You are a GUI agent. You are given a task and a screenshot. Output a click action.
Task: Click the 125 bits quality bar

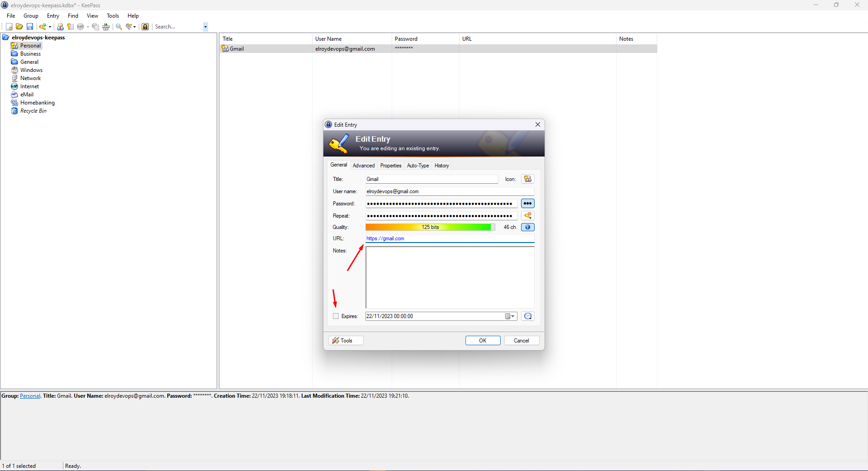pyautogui.click(x=430, y=227)
